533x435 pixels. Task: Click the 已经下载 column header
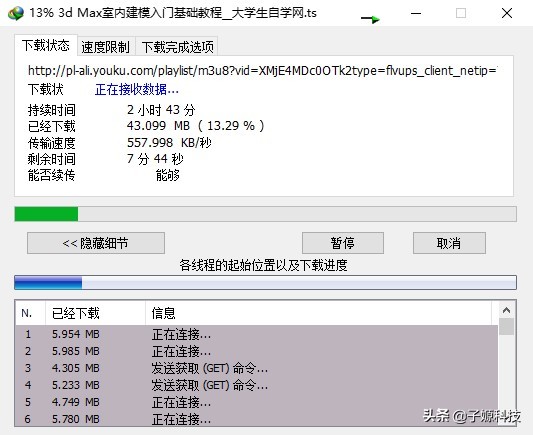click(95, 313)
